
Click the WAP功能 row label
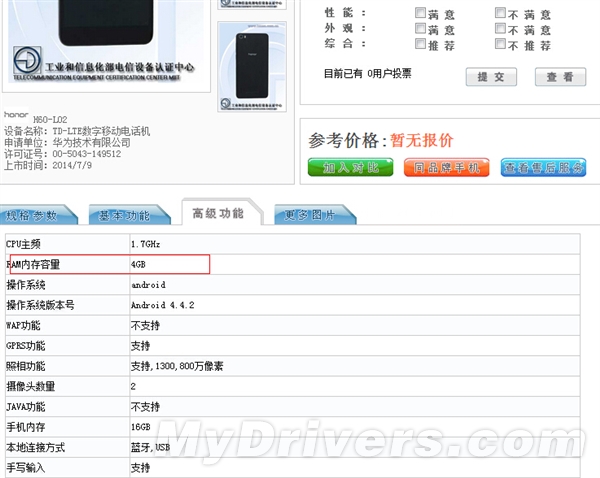click(x=23, y=326)
